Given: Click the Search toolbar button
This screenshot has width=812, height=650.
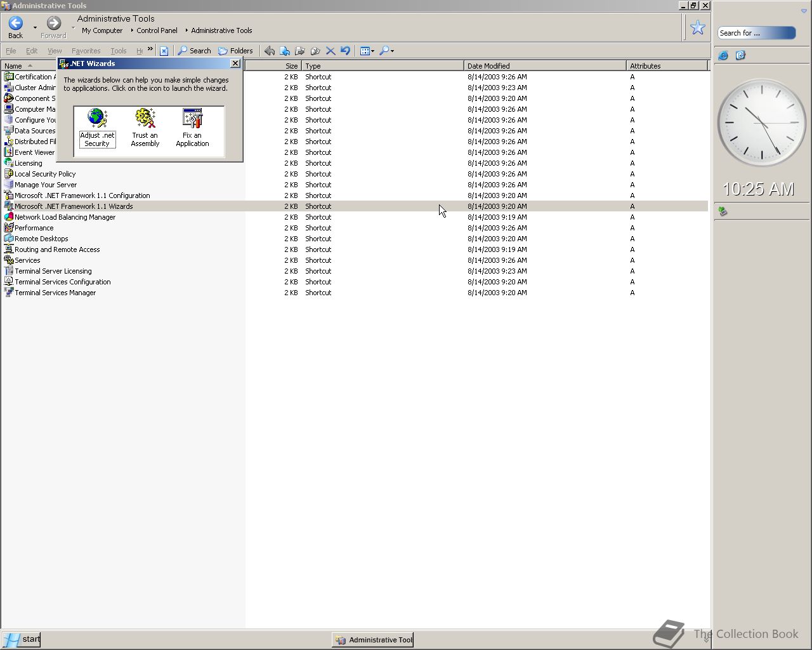Looking at the screenshot, I should tap(194, 51).
